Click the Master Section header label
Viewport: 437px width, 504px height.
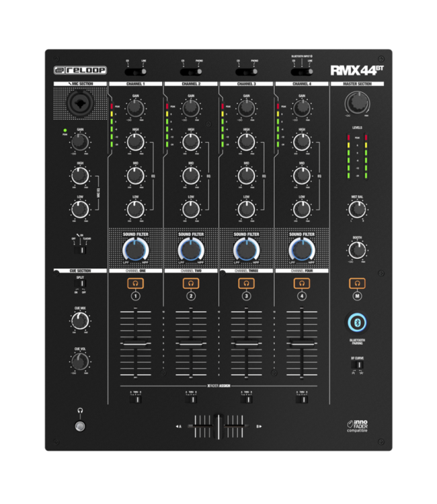(x=357, y=84)
